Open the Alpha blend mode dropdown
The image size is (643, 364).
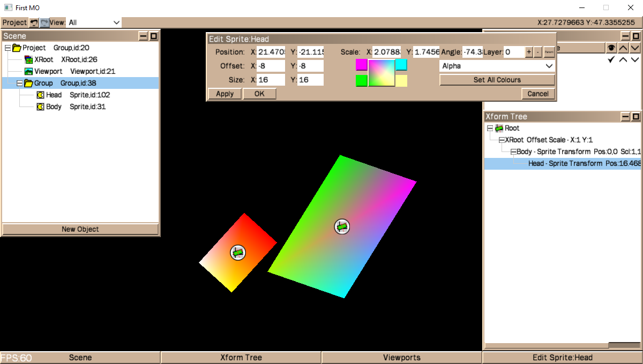click(x=497, y=66)
